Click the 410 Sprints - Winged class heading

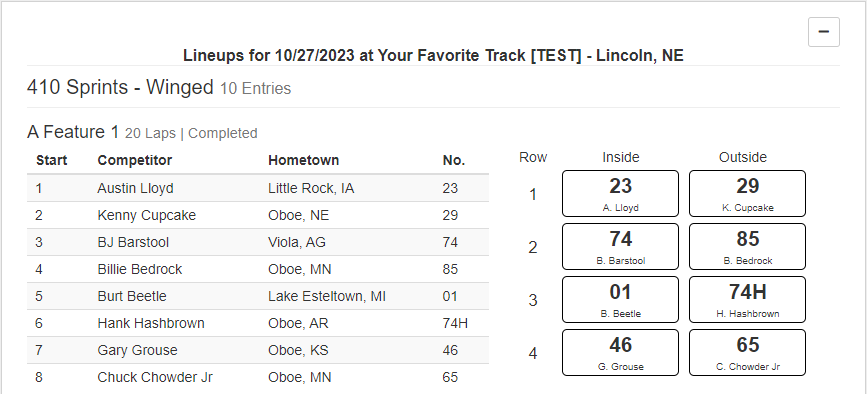[x=120, y=87]
